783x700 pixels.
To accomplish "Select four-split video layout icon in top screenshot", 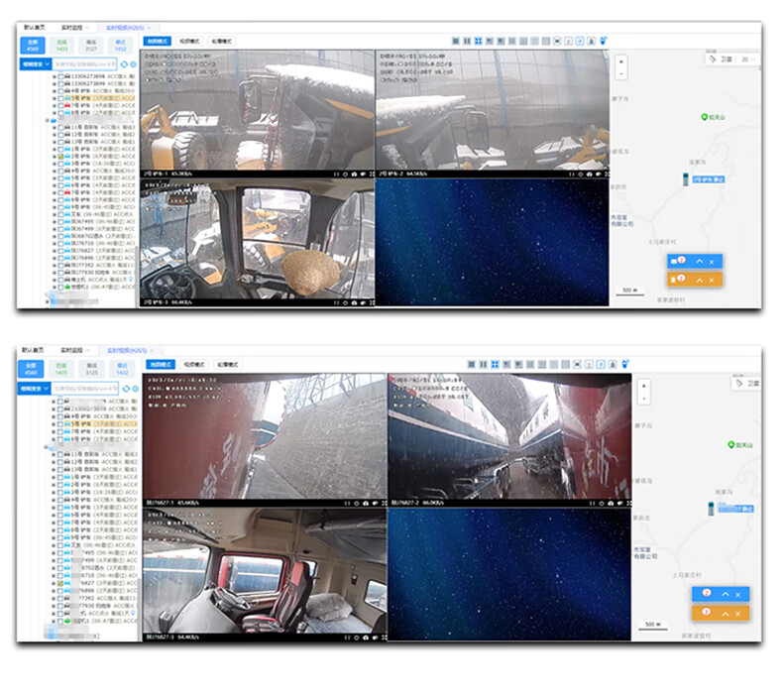I will 478,42.
